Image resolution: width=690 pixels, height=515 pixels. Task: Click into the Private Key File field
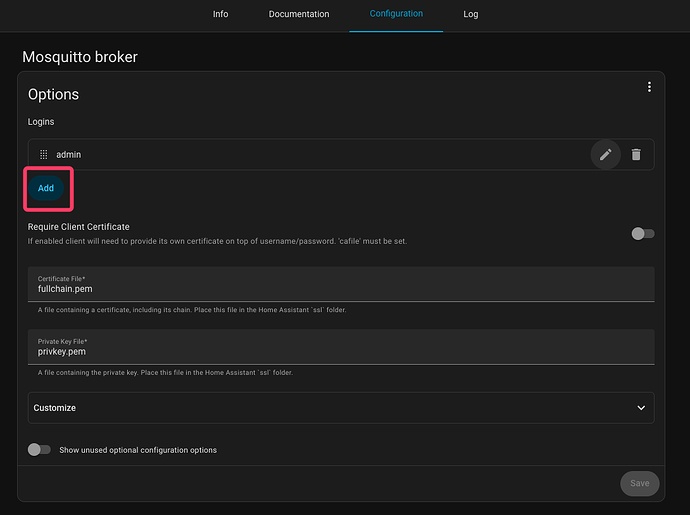point(340,352)
